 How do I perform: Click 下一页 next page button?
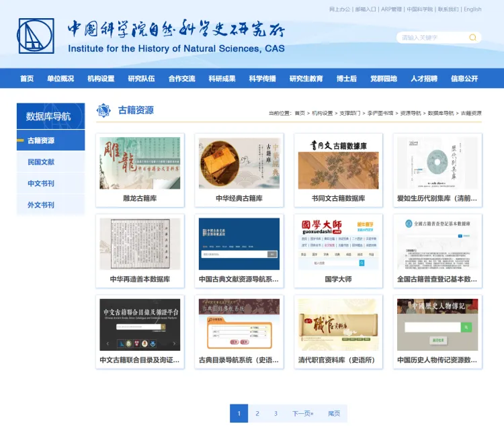302,413
